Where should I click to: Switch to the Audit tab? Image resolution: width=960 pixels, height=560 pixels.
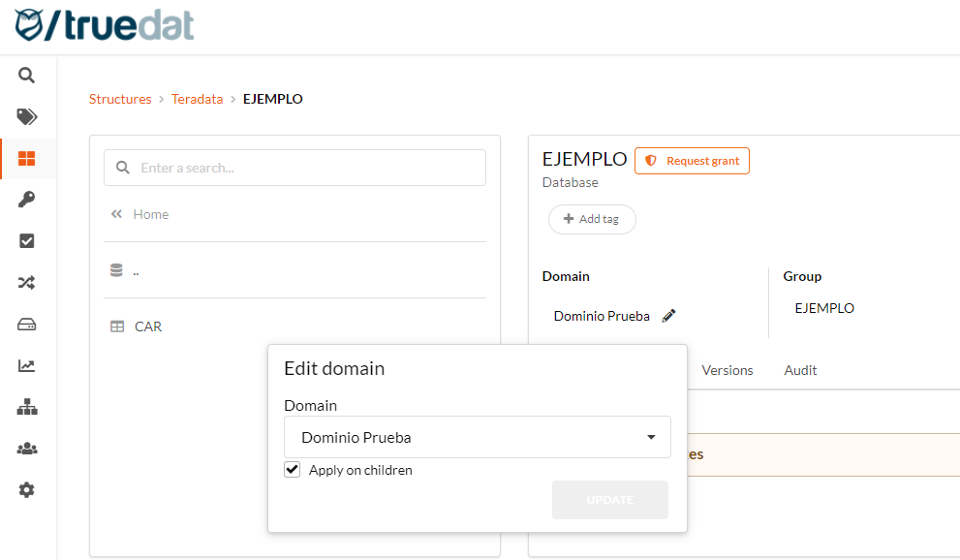[800, 370]
